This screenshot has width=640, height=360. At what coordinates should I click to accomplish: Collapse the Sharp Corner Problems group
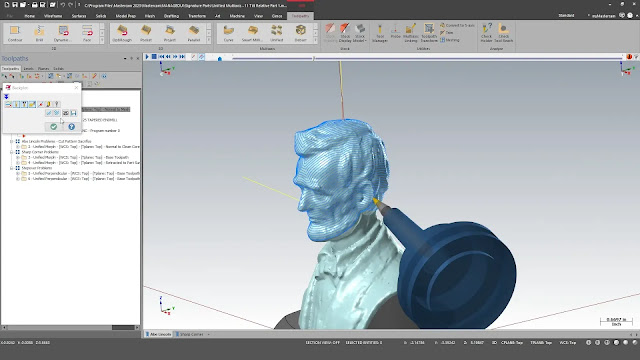pos(11,152)
